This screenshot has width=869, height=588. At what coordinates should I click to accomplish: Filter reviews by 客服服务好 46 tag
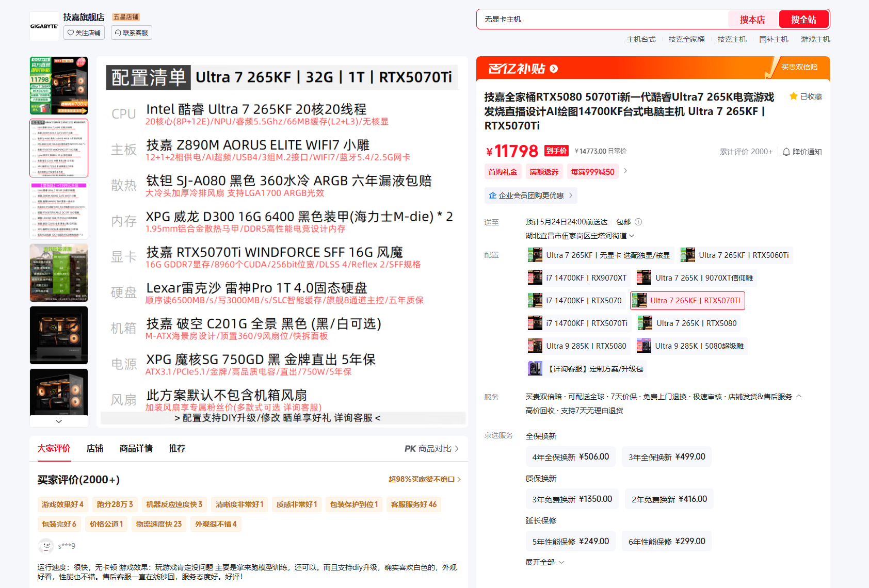[414, 504]
